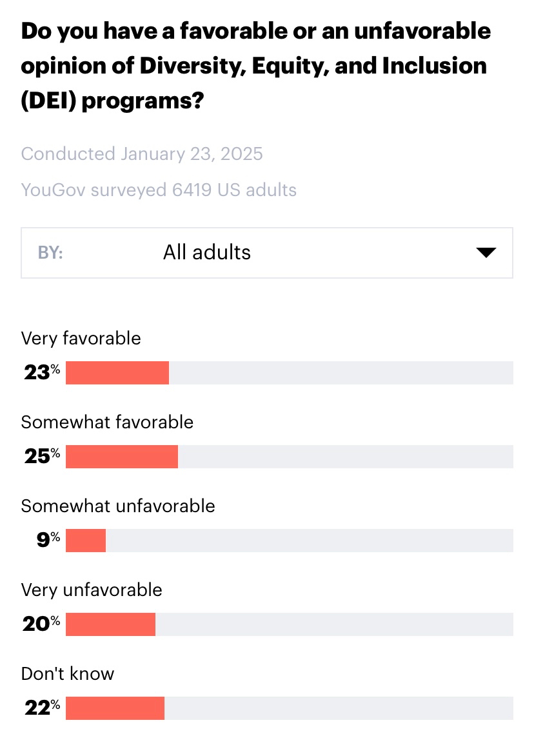The width and height of the screenshot is (534, 756).
Task: Click the Very favorable category label
Action: click(x=81, y=338)
